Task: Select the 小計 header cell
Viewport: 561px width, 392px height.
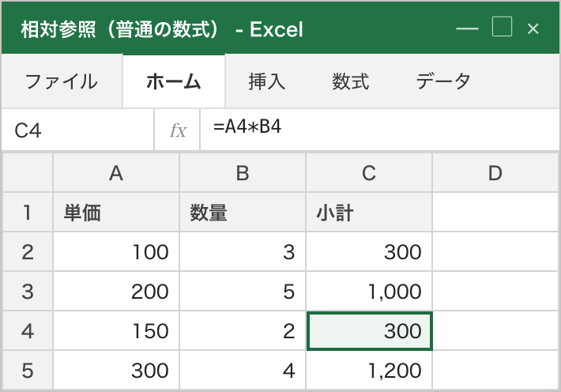Action: pos(369,213)
